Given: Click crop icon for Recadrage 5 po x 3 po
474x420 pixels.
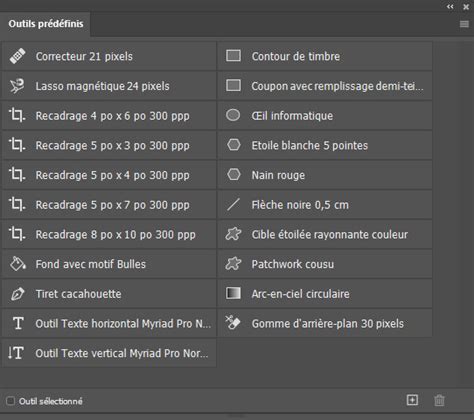Looking at the screenshot, I should click(17, 145).
